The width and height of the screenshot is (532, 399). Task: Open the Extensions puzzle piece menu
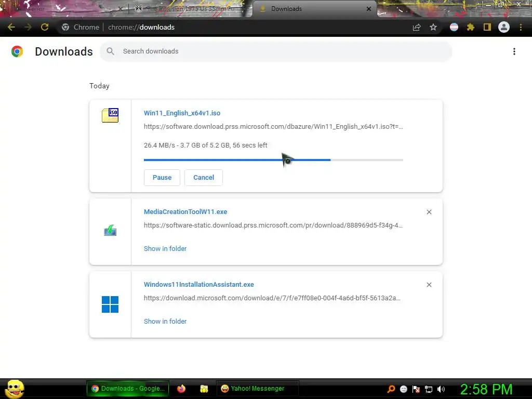point(471,27)
